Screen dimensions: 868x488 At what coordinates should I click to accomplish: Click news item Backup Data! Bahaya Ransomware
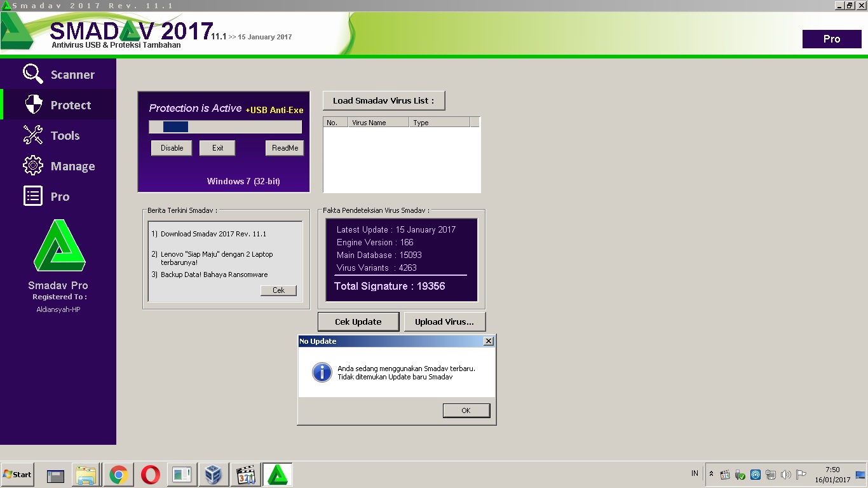pyautogui.click(x=214, y=274)
